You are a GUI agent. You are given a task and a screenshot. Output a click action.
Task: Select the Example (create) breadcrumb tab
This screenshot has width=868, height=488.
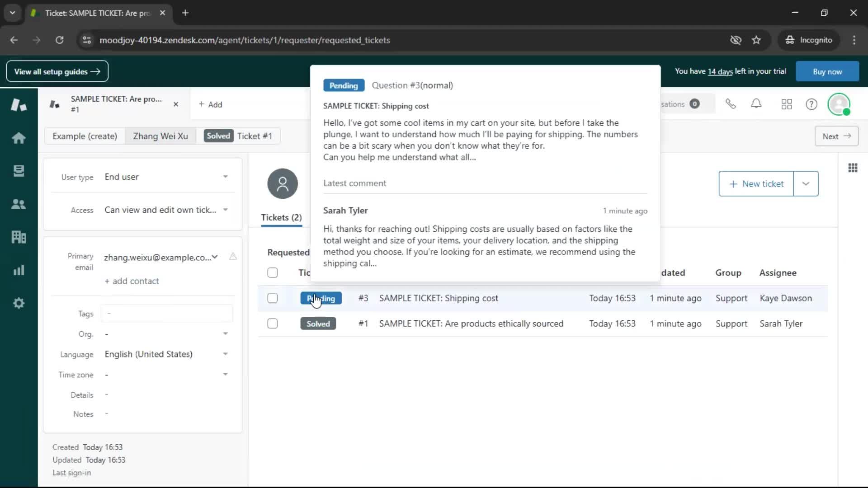(x=85, y=136)
